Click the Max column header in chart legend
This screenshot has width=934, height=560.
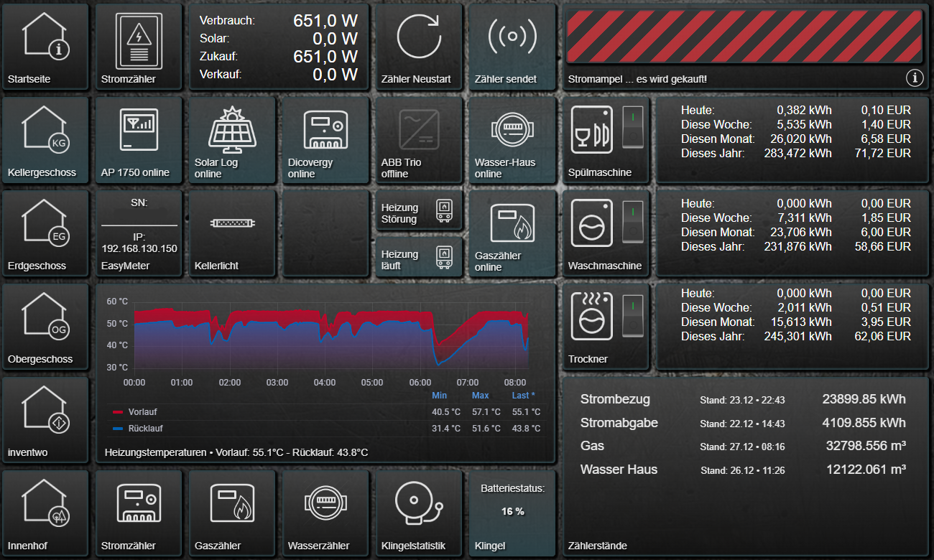coord(480,396)
